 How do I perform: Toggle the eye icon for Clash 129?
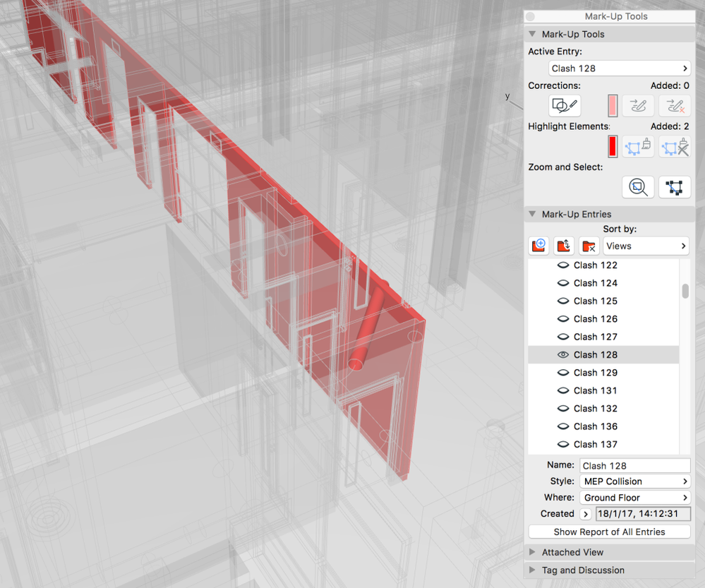pyautogui.click(x=563, y=373)
